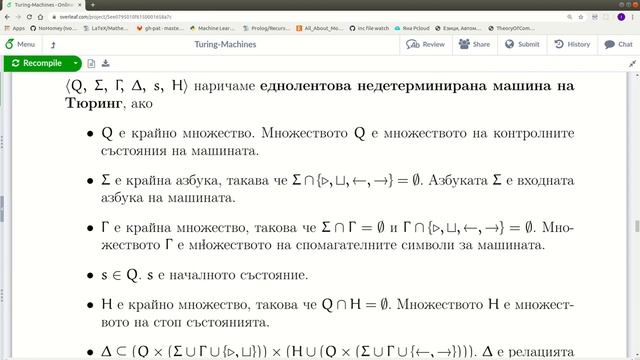
Task: Click the text 'състояния на машината.'
Action: click(180, 151)
